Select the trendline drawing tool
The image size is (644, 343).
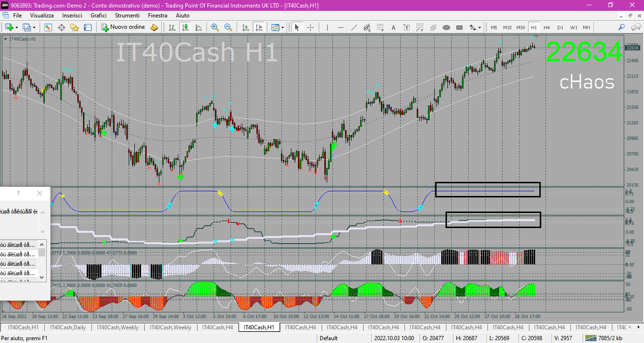click(x=354, y=27)
